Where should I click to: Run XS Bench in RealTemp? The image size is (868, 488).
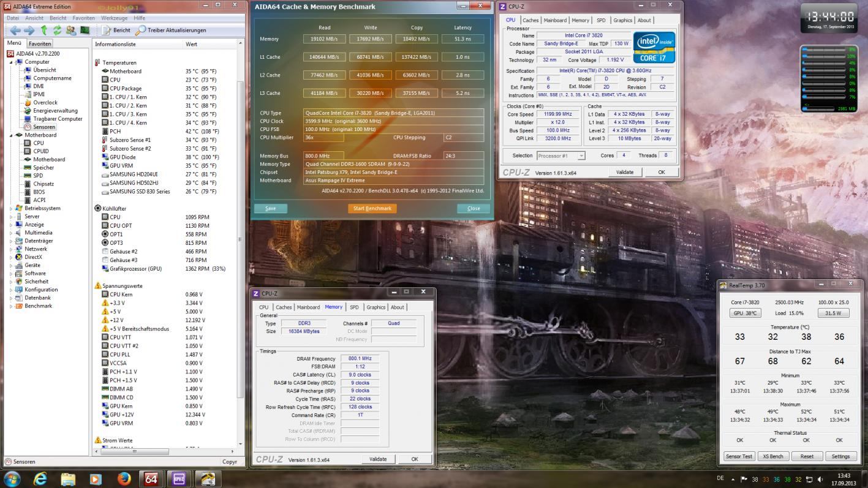[773, 456]
